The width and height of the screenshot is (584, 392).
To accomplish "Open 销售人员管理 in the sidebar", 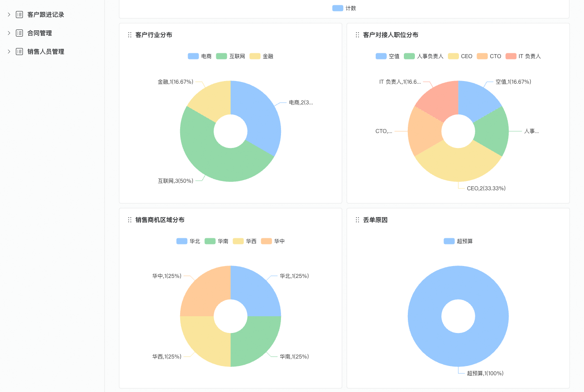I will coord(46,52).
